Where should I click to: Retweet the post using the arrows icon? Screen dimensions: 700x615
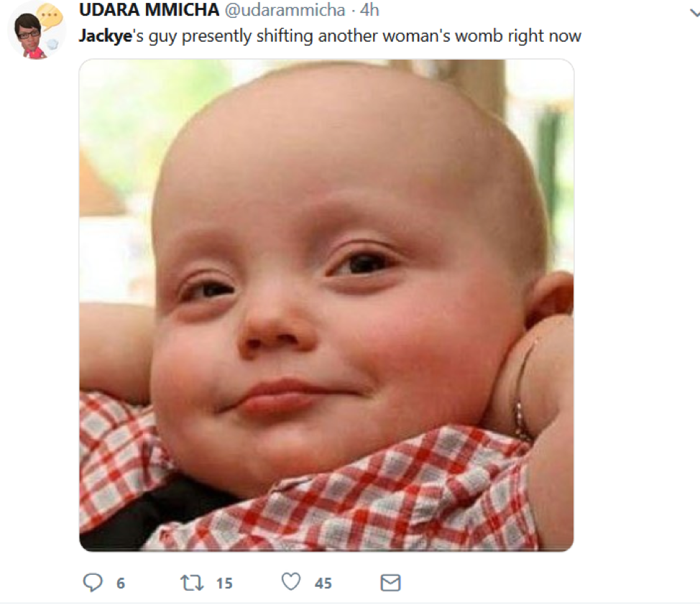192,583
